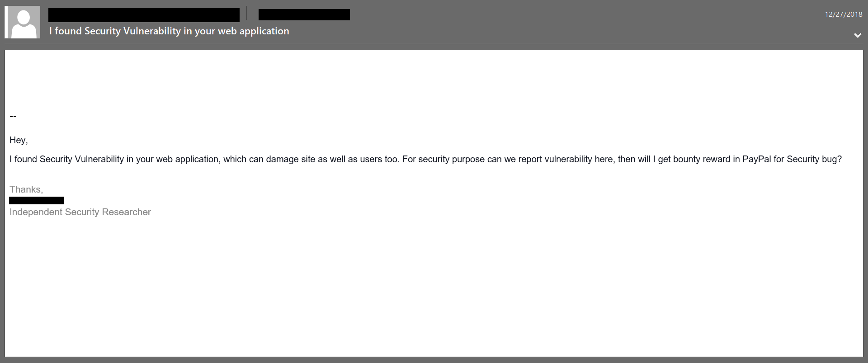Click the word "PayPal" in the message
The image size is (868, 363).
756,159
